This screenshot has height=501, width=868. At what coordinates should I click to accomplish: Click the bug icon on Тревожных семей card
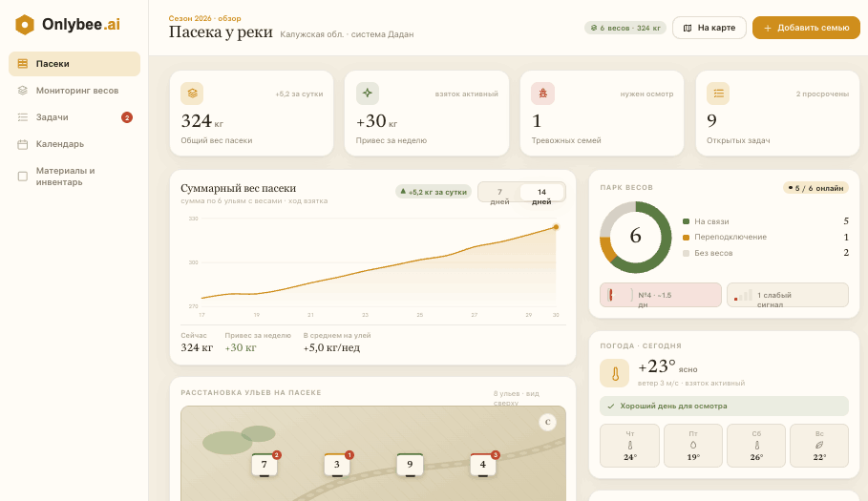[543, 94]
